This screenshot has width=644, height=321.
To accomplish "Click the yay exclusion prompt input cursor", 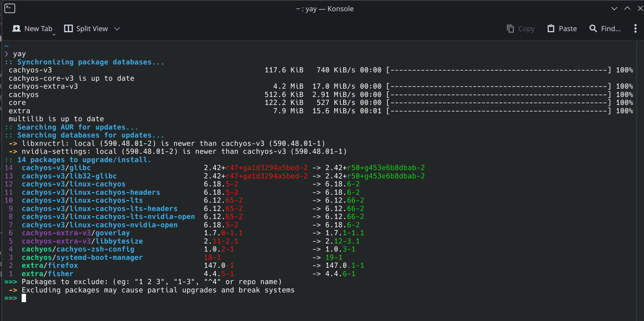I will click(24, 298).
